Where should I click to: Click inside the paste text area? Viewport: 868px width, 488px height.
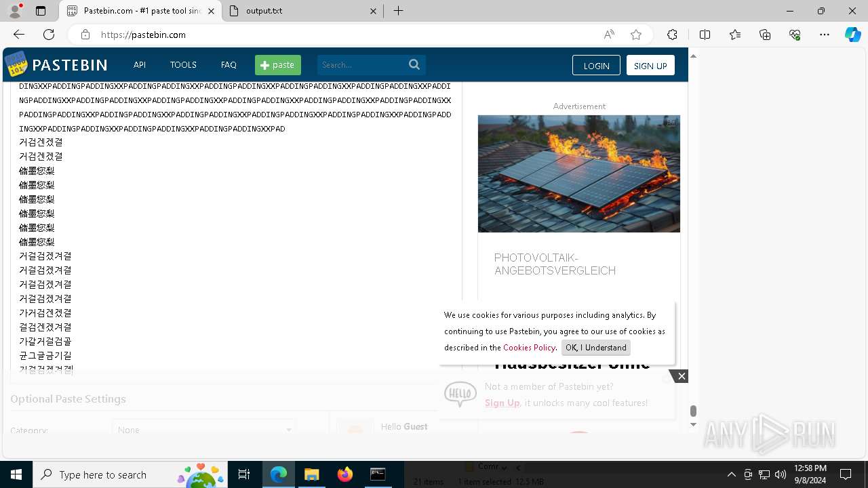tap(235, 227)
